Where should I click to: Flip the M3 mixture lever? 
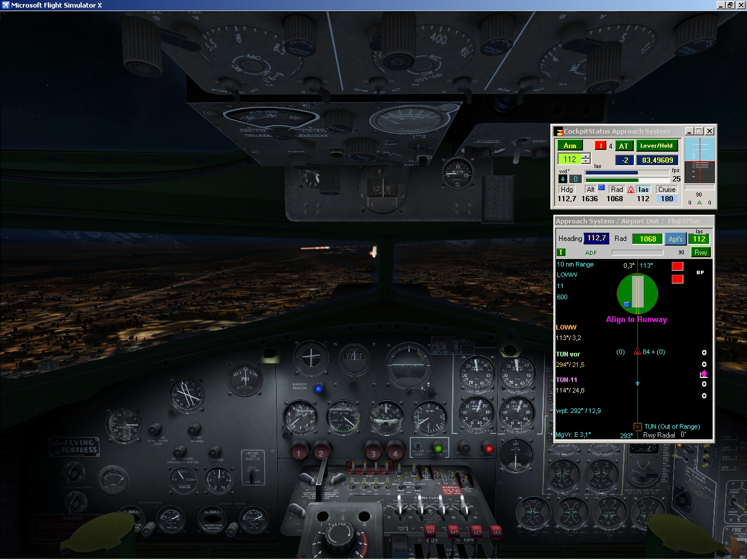(476, 532)
